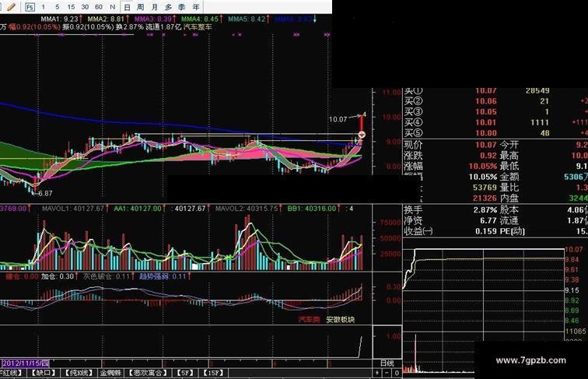This screenshot has height=379, width=588.
Task: Select the 日 daily K-line period
Action: coord(127,7)
